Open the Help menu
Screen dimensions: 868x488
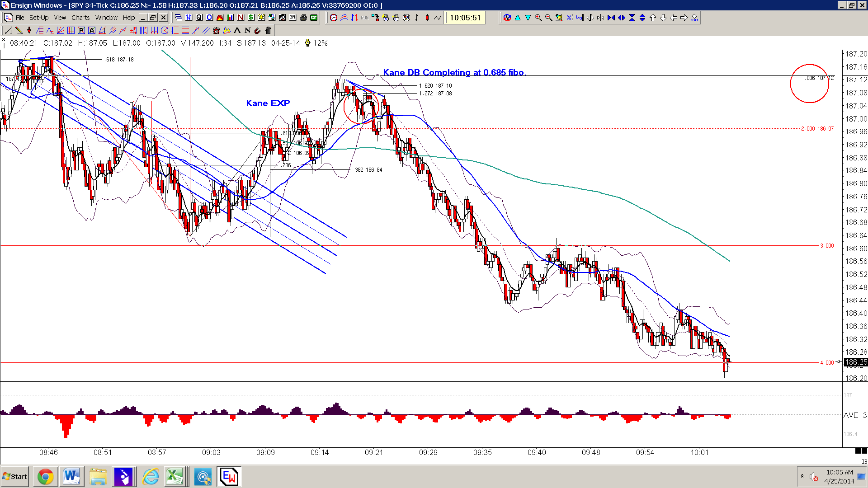[x=129, y=18]
